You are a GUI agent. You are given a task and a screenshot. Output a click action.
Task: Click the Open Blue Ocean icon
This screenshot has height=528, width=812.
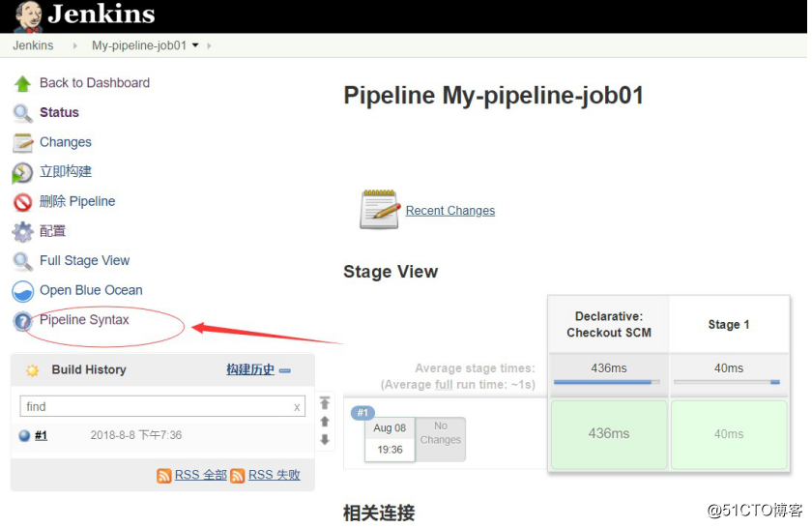click(22, 291)
